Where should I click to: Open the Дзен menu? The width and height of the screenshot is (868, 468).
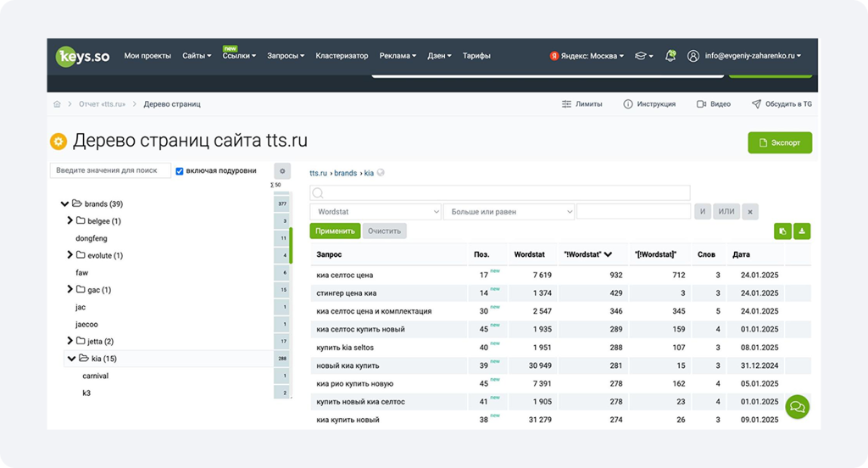point(439,56)
